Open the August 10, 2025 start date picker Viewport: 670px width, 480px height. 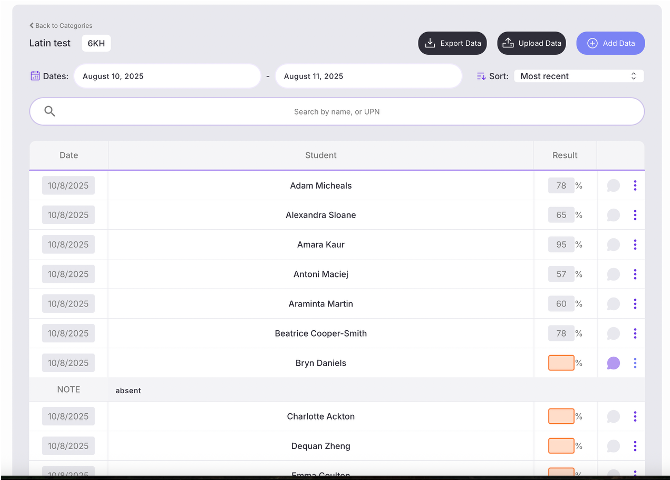pos(167,76)
